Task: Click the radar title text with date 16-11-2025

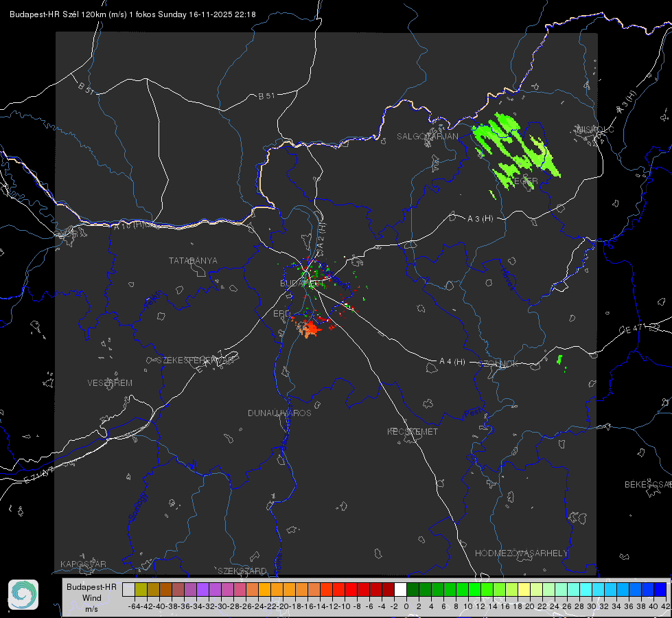Action: pos(132,14)
